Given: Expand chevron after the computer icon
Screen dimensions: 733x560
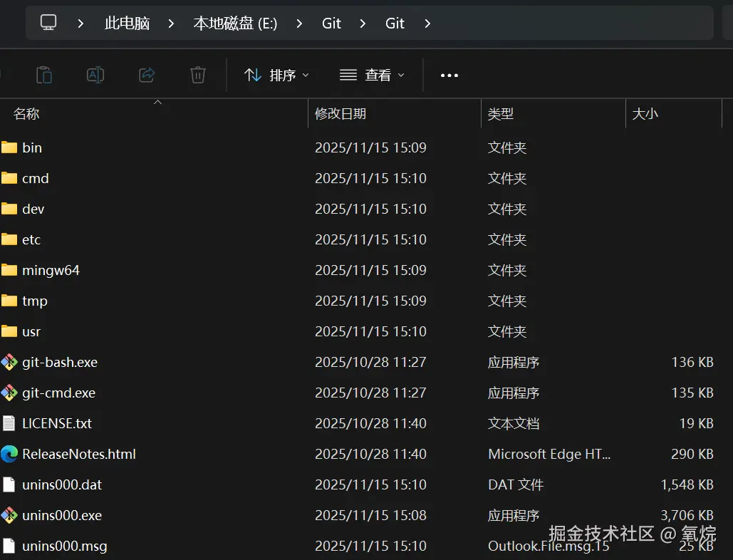Looking at the screenshot, I should (80, 24).
